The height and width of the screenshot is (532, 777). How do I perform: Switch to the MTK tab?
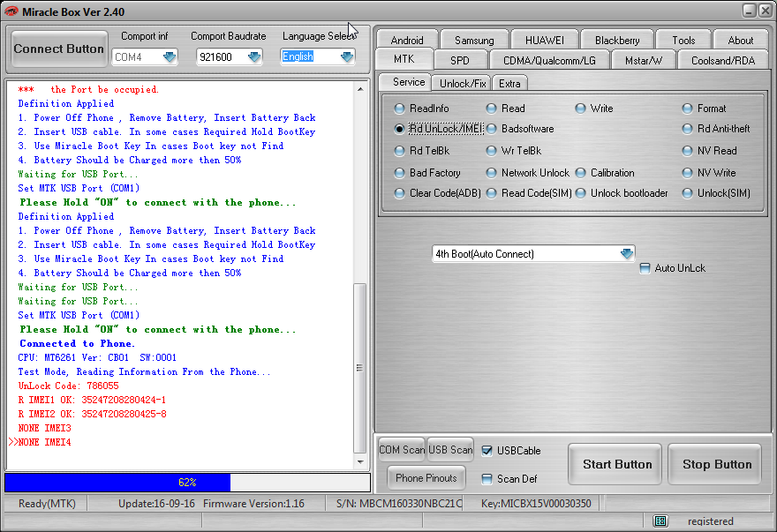point(404,59)
